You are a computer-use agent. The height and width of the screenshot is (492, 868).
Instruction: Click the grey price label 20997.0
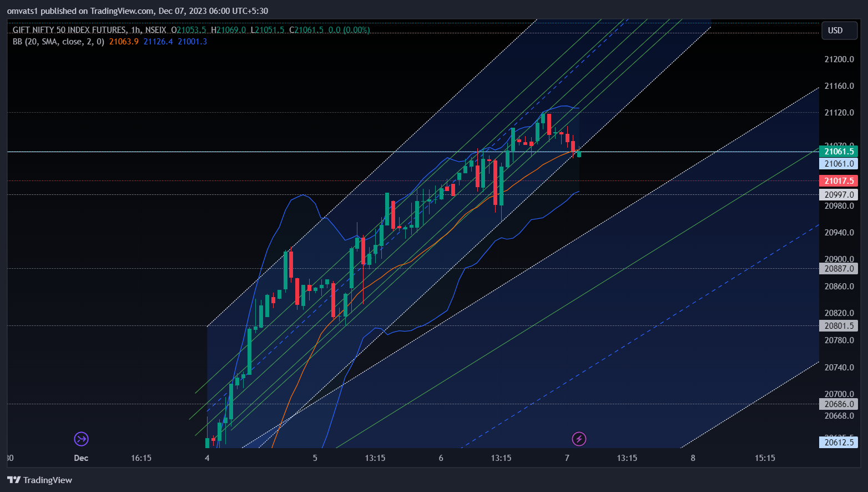(x=839, y=195)
